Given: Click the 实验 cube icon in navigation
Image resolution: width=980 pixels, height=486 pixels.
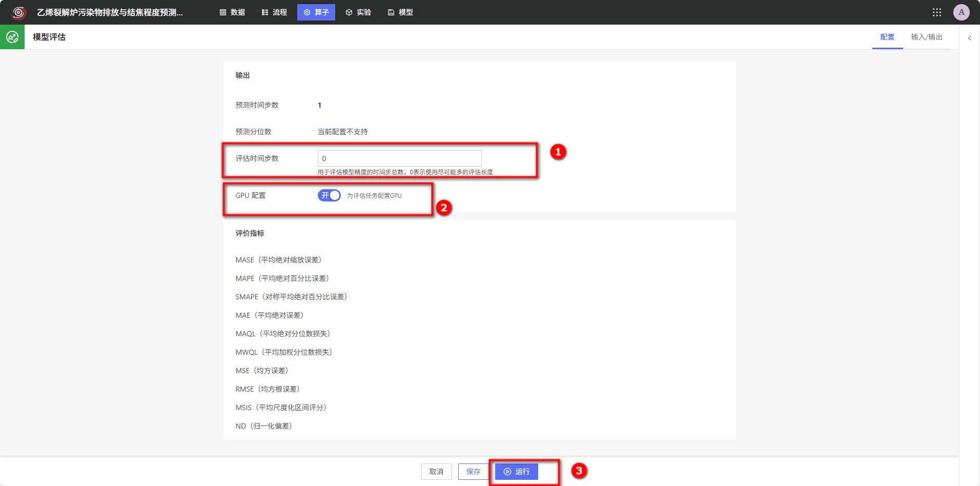Looking at the screenshot, I should click(349, 12).
